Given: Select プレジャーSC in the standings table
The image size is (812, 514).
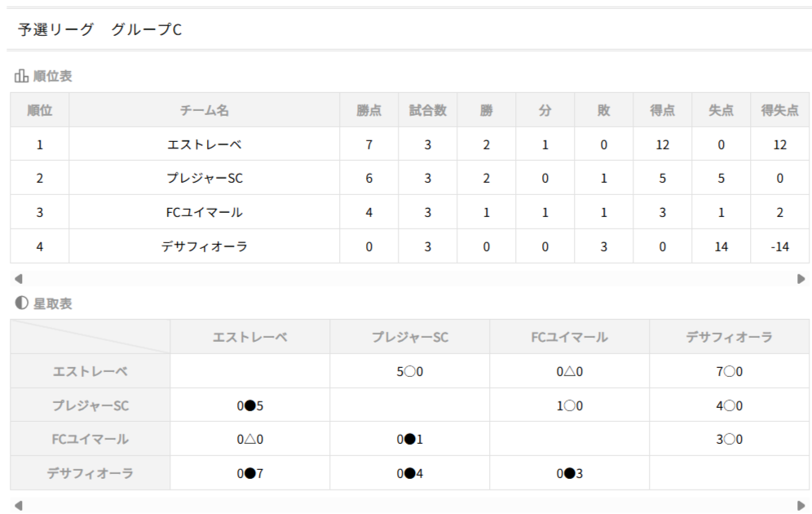Looking at the screenshot, I should coord(204,179).
